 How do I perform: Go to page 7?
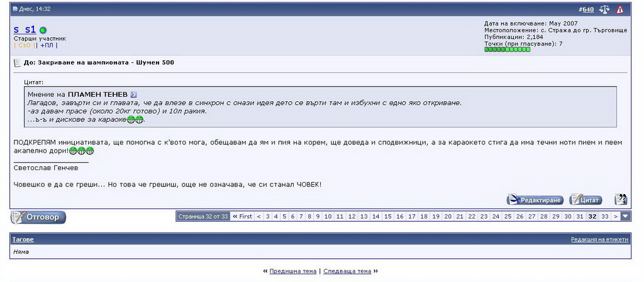tap(301, 217)
